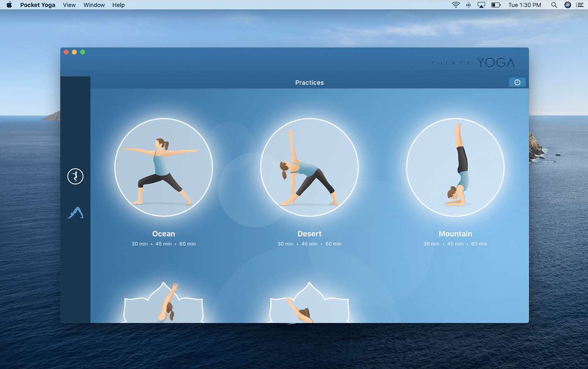Click the "Practices" header title
This screenshot has height=369, width=588.
(x=309, y=83)
